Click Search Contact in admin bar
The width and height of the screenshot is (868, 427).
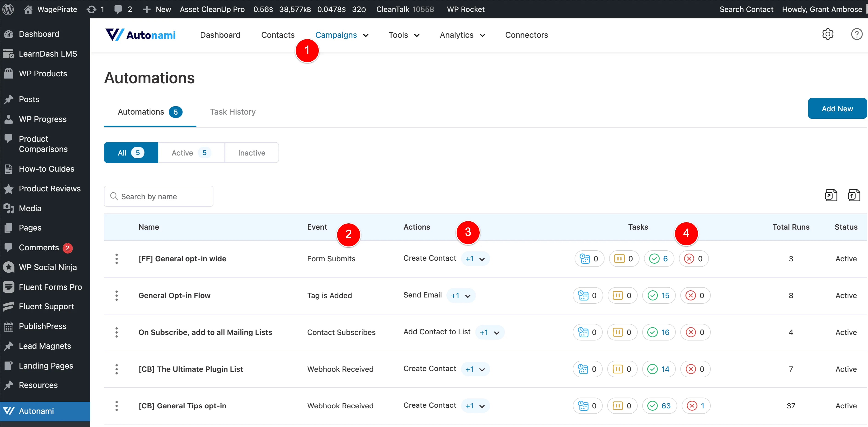pos(746,9)
